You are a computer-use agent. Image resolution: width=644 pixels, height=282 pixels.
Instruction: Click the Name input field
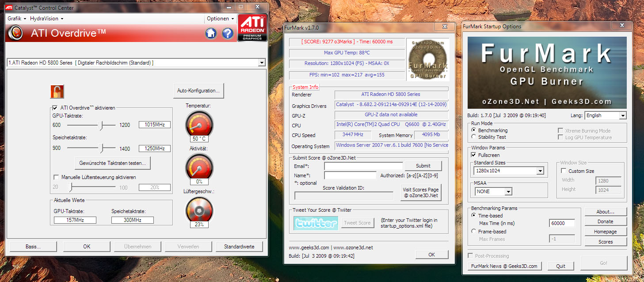pyautogui.click(x=350, y=175)
